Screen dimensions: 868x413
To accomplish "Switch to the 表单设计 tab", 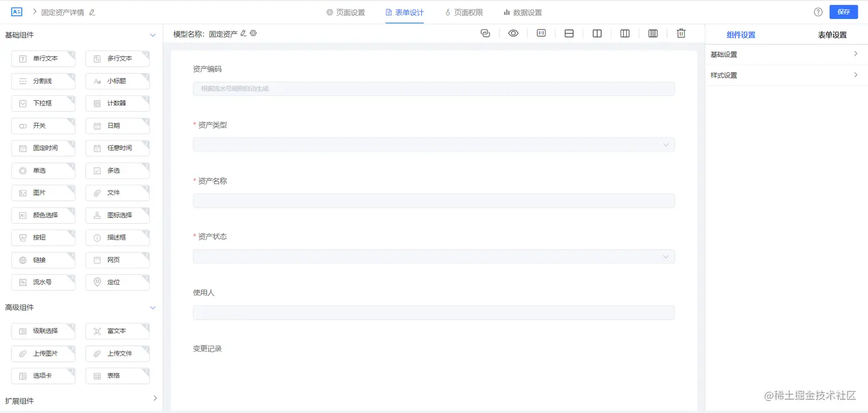I will [x=405, y=12].
